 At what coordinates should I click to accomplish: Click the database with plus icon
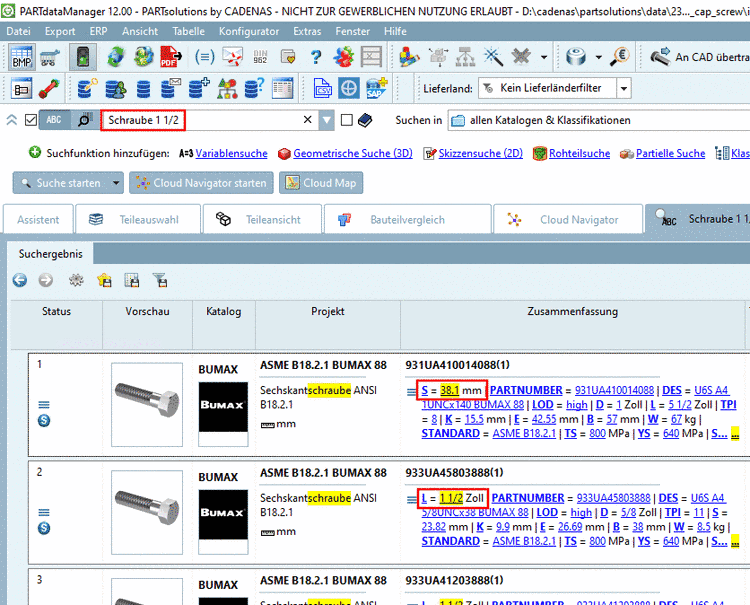(199, 88)
